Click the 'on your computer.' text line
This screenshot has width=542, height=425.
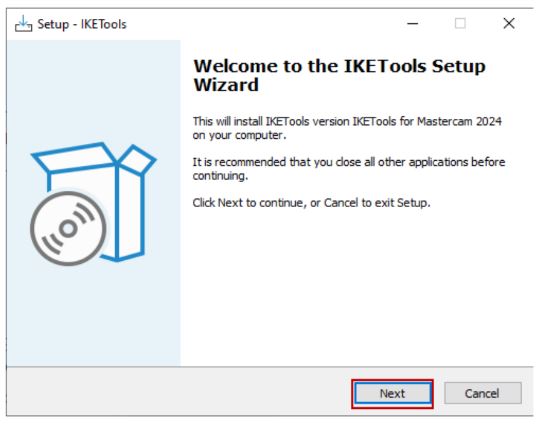point(240,135)
